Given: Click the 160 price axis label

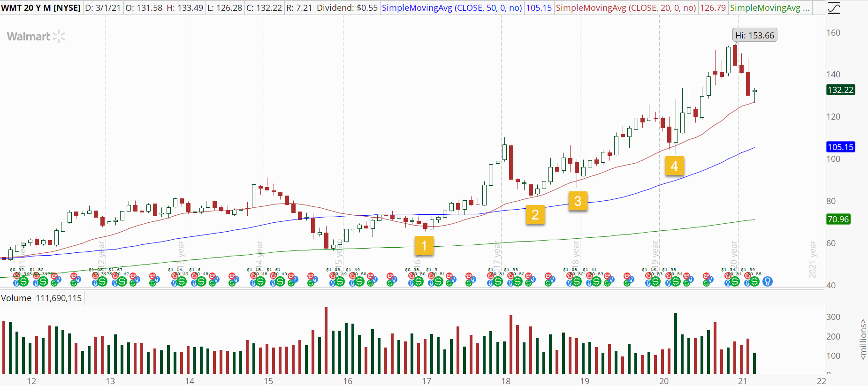Looking at the screenshot, I should [833, 33].
